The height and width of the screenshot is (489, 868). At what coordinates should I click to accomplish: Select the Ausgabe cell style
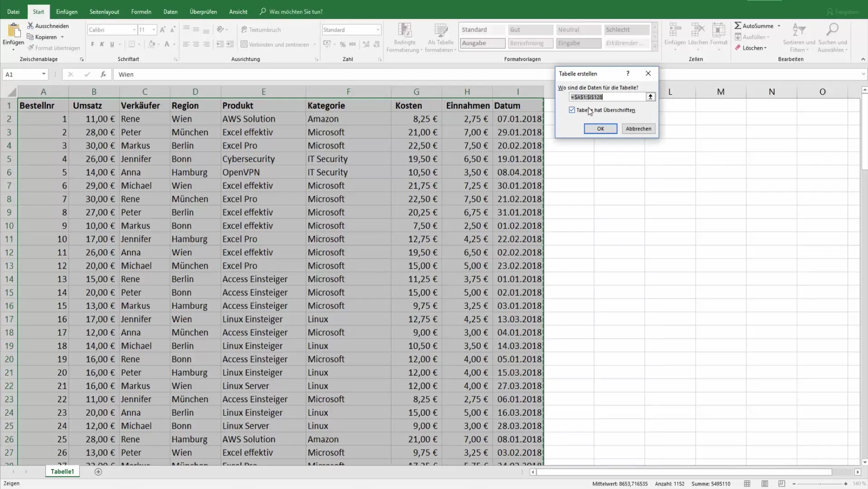[x=482, y=43]
